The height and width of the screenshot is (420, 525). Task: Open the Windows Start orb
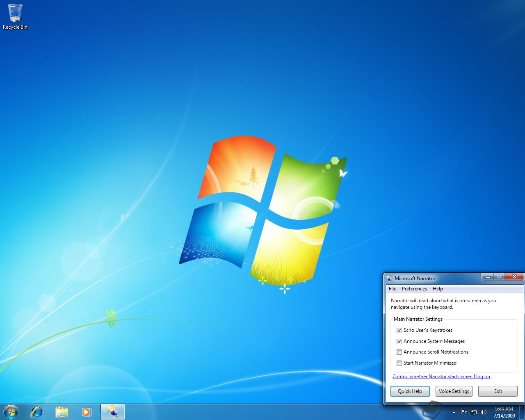pyautogui.click(x=11, y=411)
